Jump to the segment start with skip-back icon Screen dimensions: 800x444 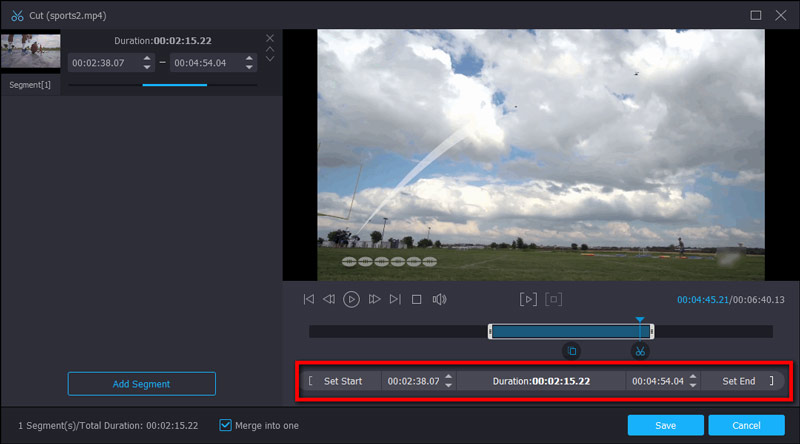coord(309,299)
